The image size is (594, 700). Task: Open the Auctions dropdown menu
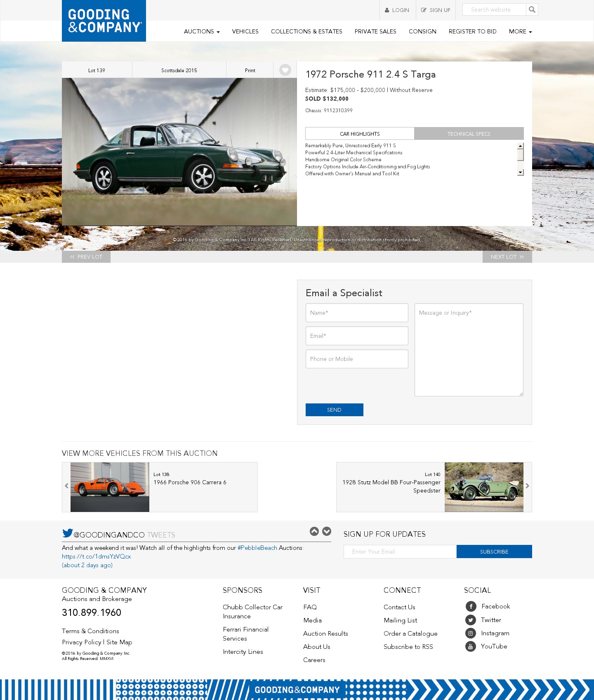point(202,31)
